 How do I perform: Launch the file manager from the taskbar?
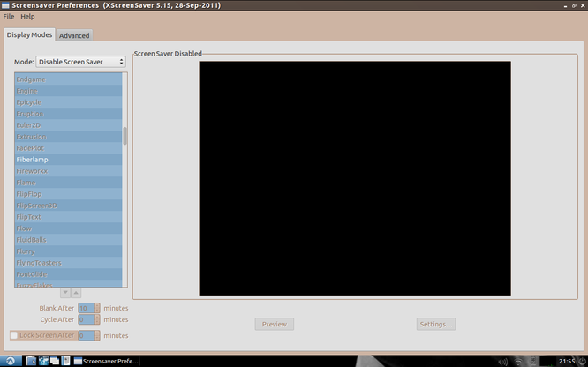coord(31,361)
